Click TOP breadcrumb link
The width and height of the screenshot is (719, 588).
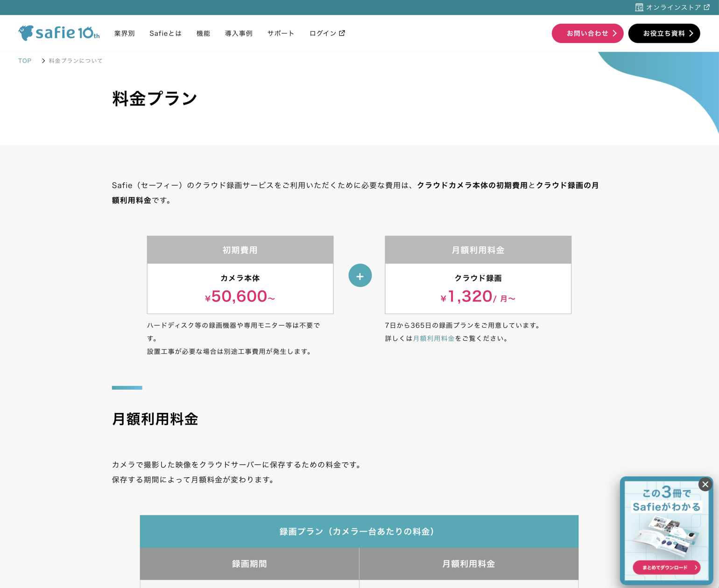tap(25, 61)
